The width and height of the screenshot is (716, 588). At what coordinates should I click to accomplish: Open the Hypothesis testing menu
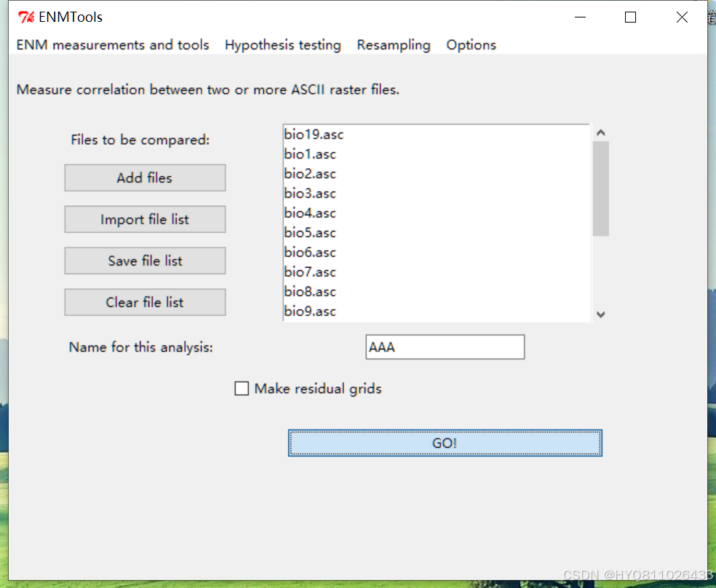[282, 44]
